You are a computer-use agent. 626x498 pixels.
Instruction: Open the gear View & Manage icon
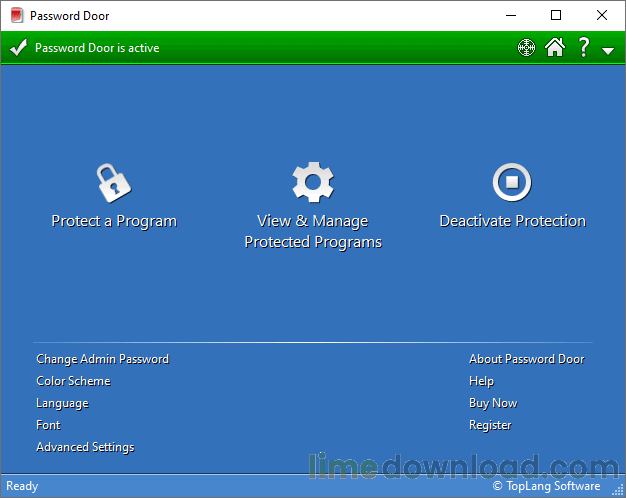tap(313, 182)
